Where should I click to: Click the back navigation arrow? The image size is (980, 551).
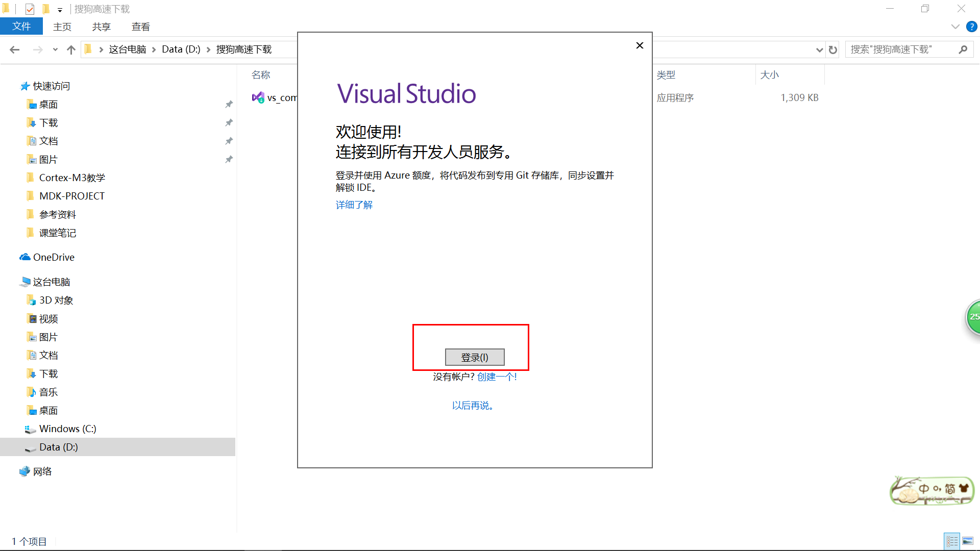[x=15, y=49]
